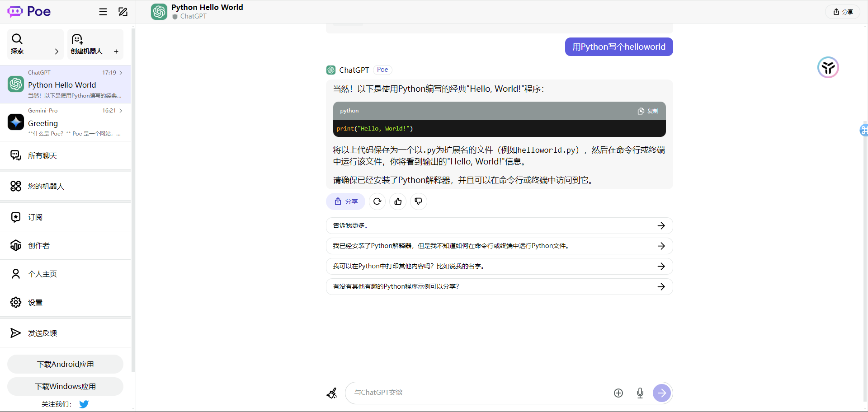Expand Gemini-Pro Greeting chat chevron

point(121,111)
